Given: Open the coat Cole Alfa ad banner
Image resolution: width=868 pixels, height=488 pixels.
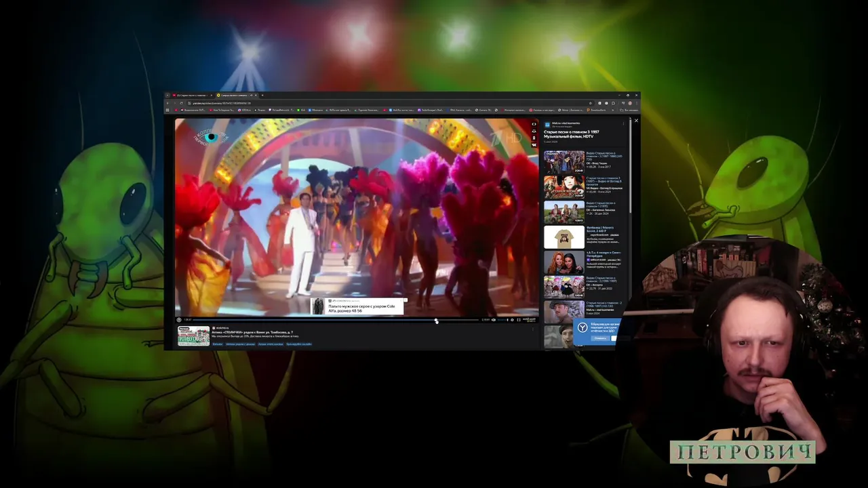Looking at the screenshot, I should click(357, 306).
